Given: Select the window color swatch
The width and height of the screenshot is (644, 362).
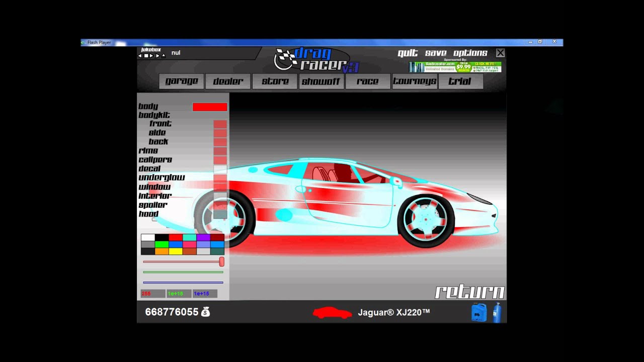Looking at the screenshot, I should click(x=220, y=188).
